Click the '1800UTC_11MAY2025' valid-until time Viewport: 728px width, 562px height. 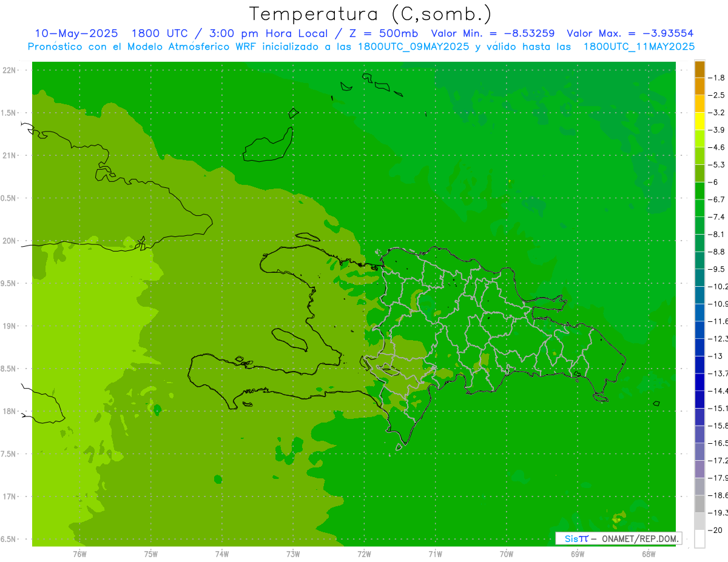click(638, 46)
